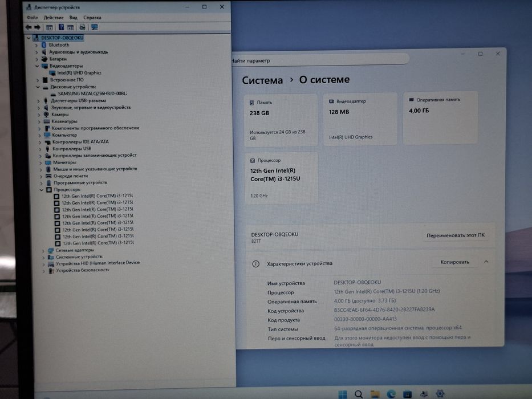532x399 pixels.
Task: Select Контроллеры IDE ATA/ATA row
Action: click(80, 142)
